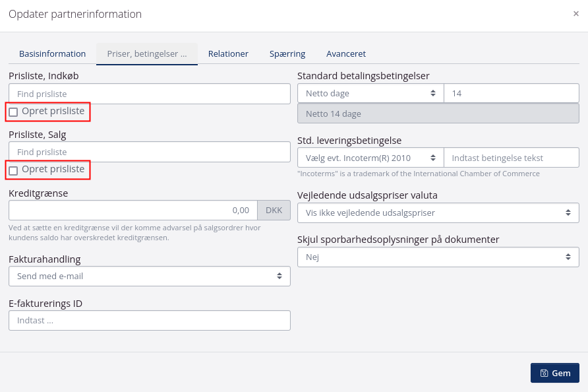Image resolution: width=588 pixels, height=392 pixels.
Task: Click the Kreditgrænse amount field showing 0,00
Action: [x=132, y=210]
